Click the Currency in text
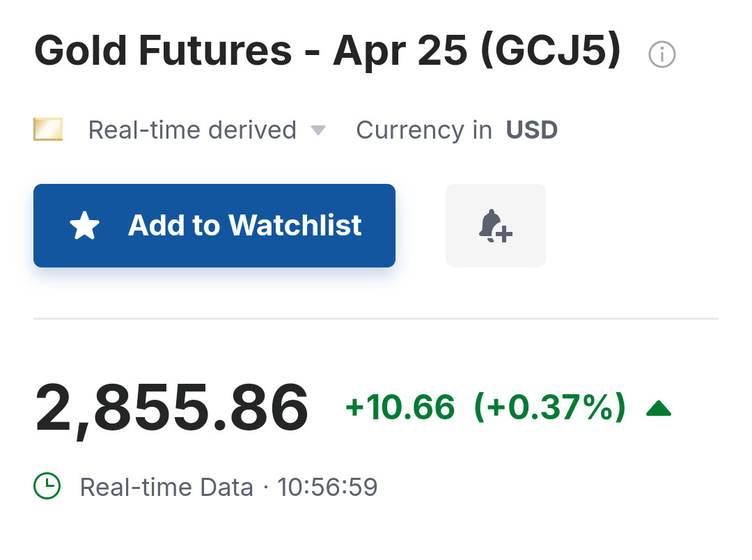 (423, 130)
